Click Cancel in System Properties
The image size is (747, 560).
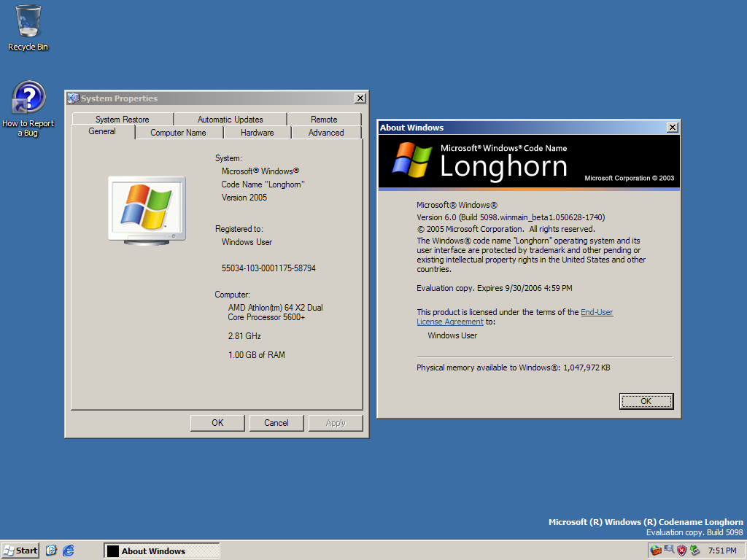[276, 423]
